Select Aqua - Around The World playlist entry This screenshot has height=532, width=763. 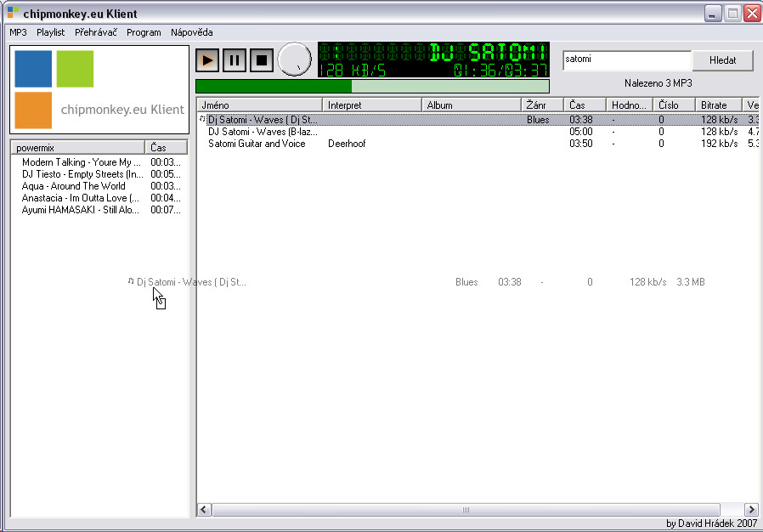(x=99, y=186)
